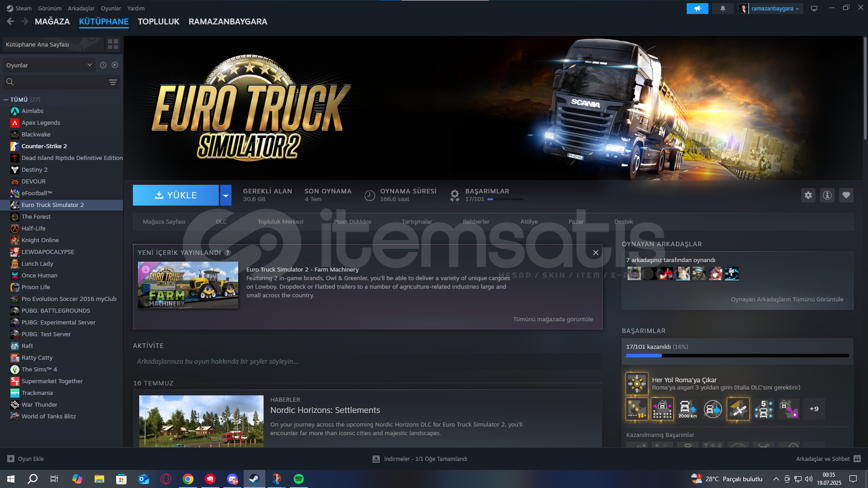Close the new content panel
Viewport: 868px width, 488px height.
tap(596, 253)
